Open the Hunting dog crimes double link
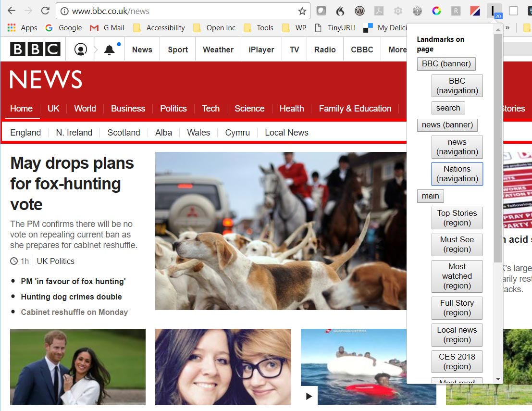The height and width of the screenshot is (411, 532). coord(71,297)
